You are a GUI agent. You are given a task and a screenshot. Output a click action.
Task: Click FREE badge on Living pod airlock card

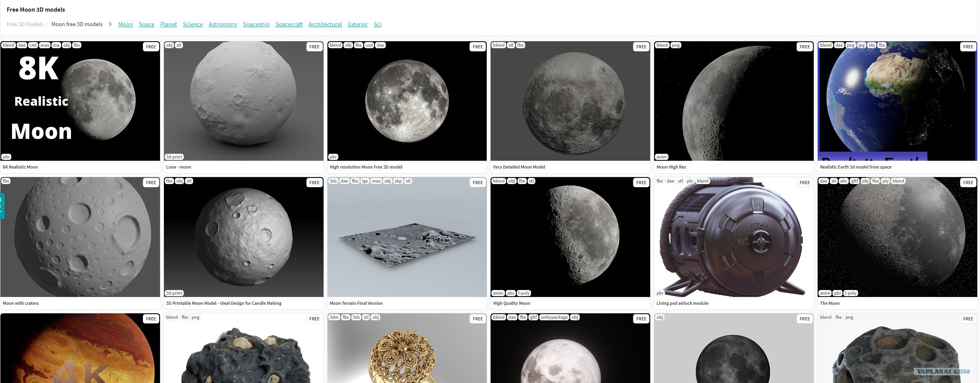805,183
